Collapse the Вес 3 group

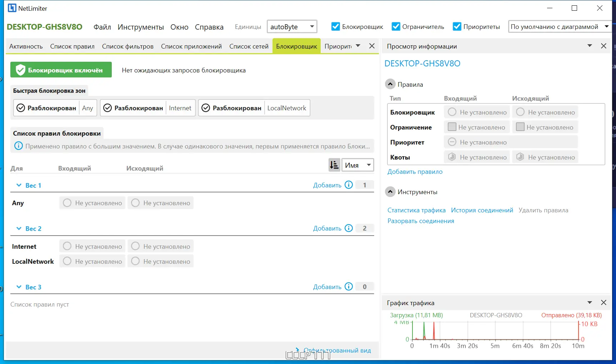19,287
